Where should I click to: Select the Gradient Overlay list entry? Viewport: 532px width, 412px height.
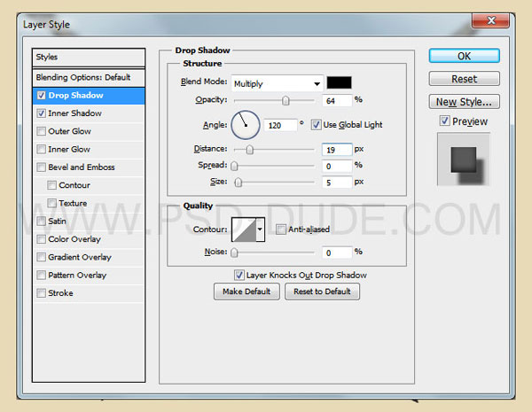pos(89,257)
